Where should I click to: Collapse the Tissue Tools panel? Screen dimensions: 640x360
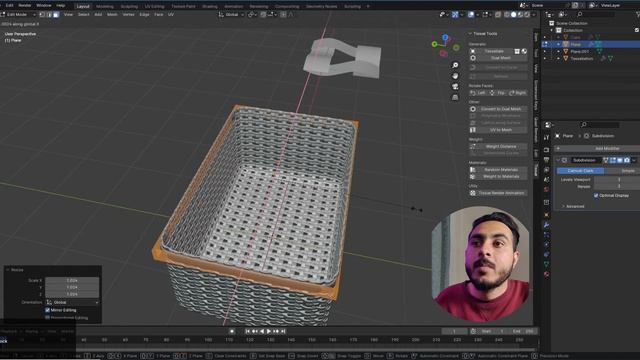click(470, 33)
